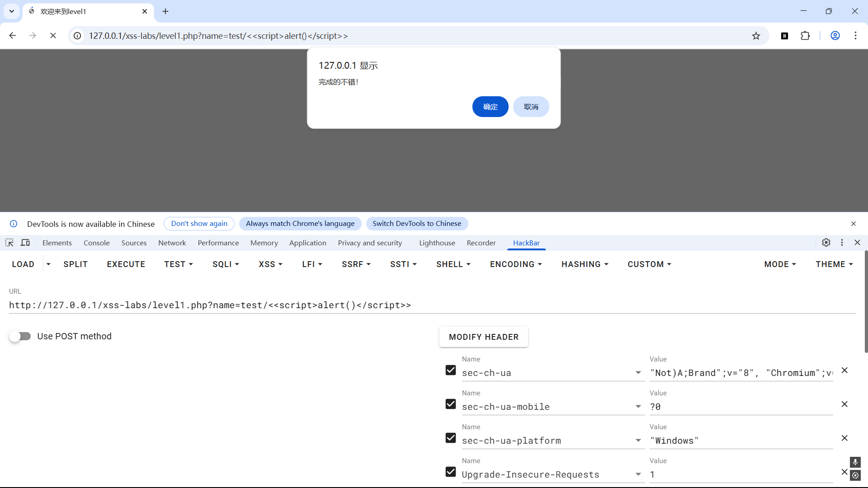
Task: Toggle device toolbar icon
Action: coord(25,243)
